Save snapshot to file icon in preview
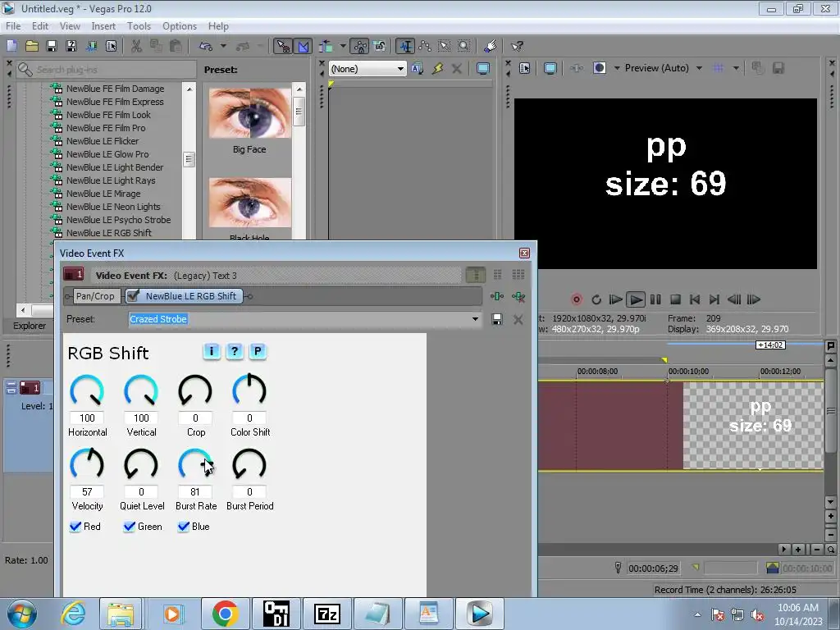 click(x=778, y=68)
